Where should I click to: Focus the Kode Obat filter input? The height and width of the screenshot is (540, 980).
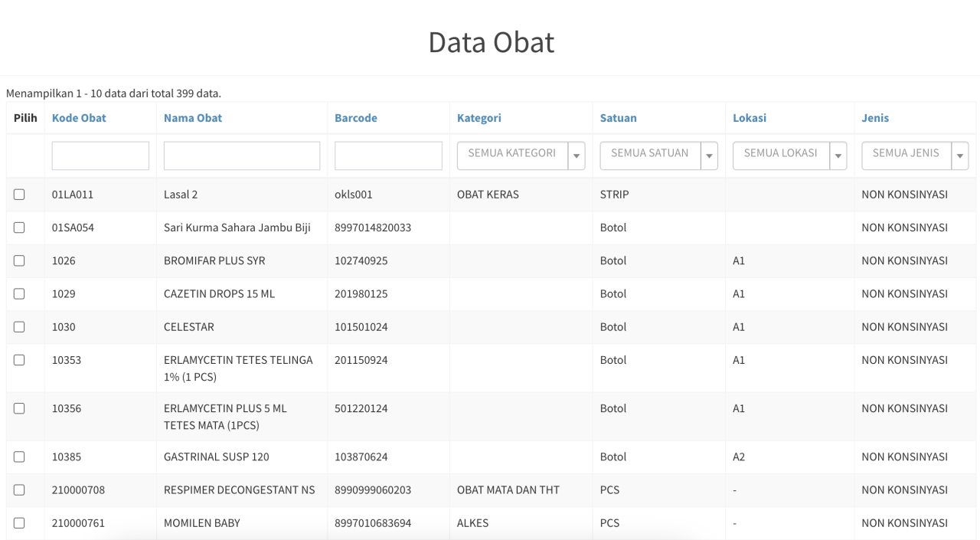(100, 155)
